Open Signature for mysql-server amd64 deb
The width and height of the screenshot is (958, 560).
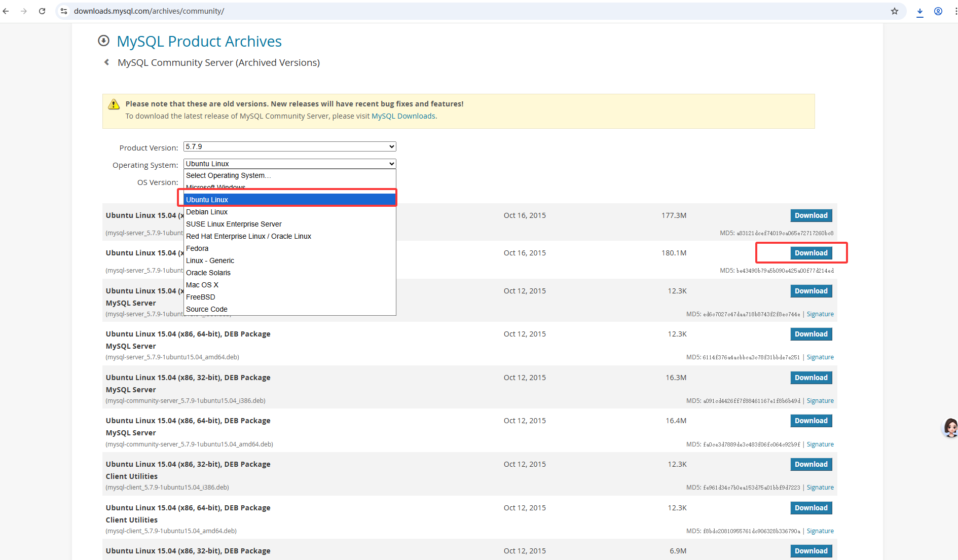point(820,357)
